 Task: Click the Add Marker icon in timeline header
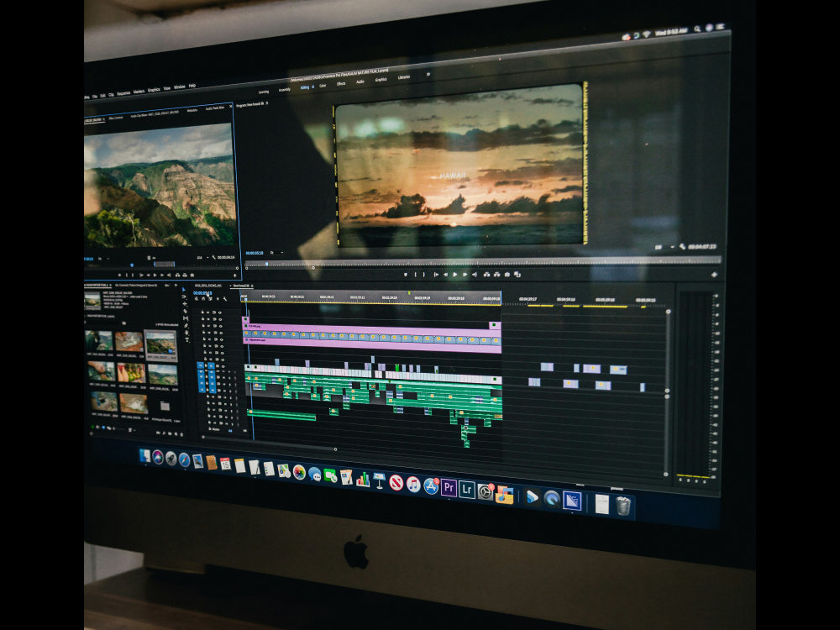tap(218, 299)
